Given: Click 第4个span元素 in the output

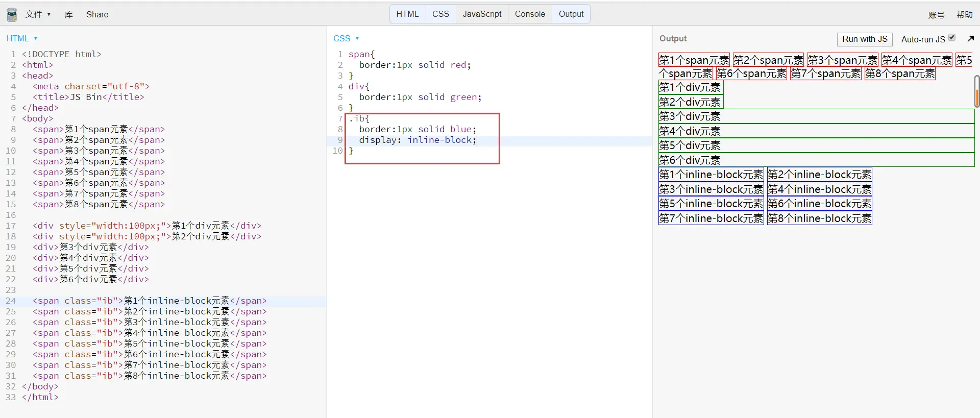Looking at the screenshot, I should coord(917,60).
